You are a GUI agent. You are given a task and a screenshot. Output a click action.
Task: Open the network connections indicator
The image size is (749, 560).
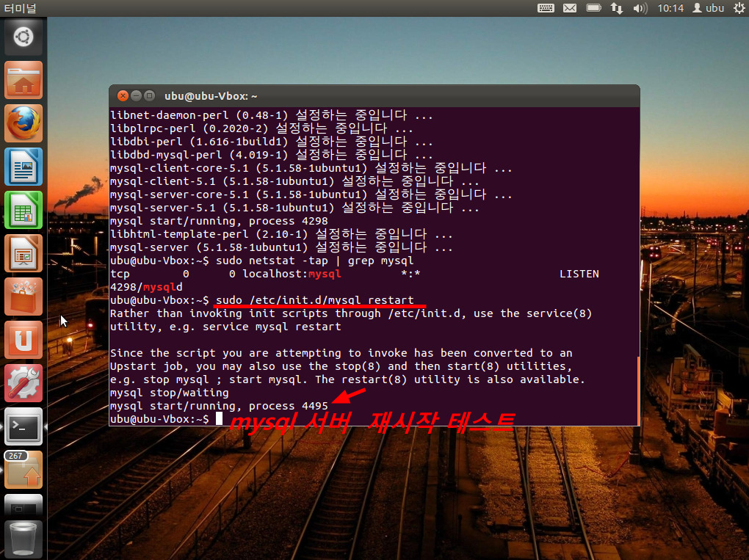[x=615, y=8]
